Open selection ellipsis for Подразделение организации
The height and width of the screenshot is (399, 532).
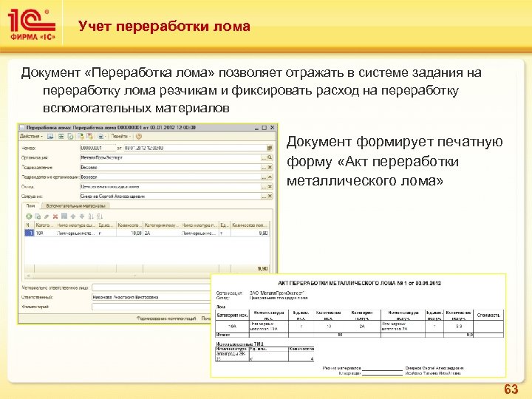tap(264, 177)
